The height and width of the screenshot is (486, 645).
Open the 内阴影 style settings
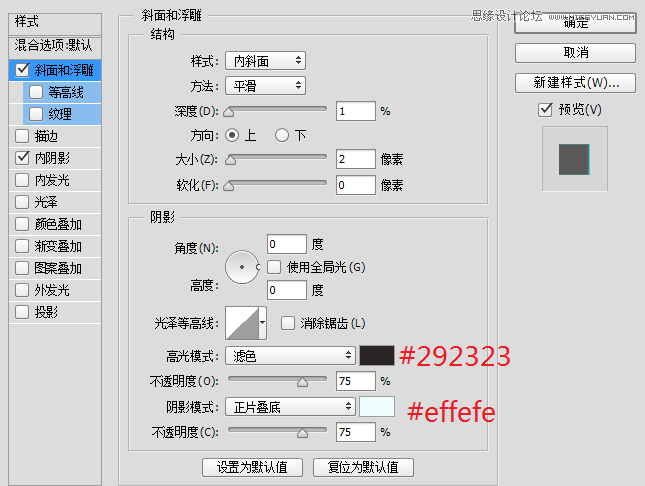point(52,158)
